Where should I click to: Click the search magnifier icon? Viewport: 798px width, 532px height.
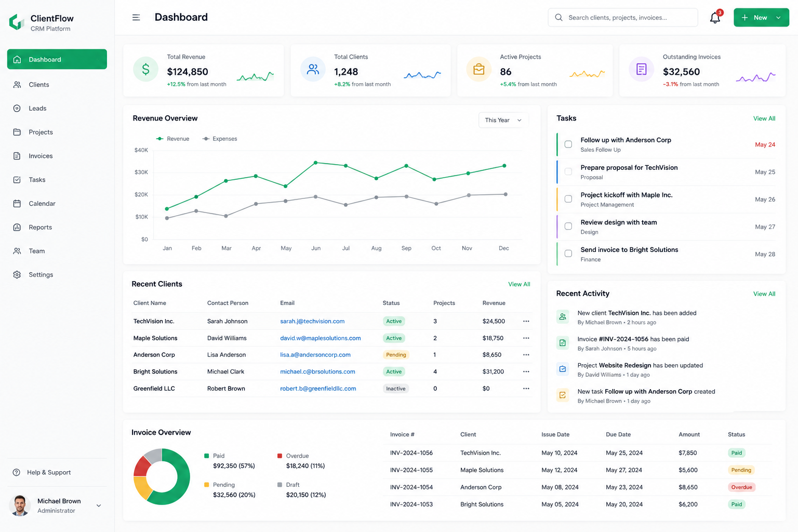point(558,18)
